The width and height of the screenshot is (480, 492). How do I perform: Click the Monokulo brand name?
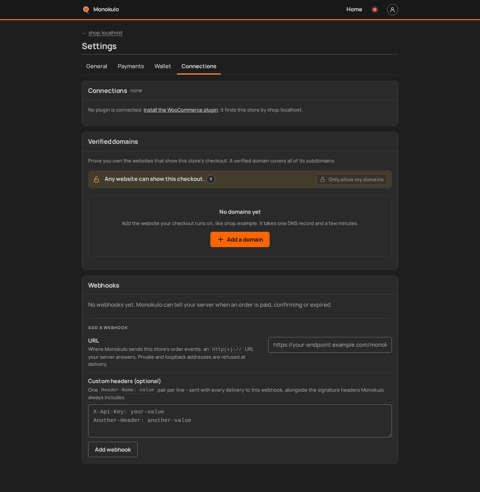pos(106,9)
